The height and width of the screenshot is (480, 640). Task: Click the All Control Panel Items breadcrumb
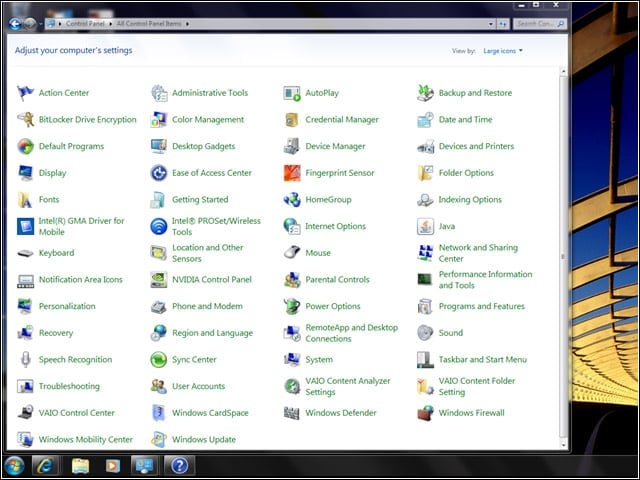coord(149,24)
